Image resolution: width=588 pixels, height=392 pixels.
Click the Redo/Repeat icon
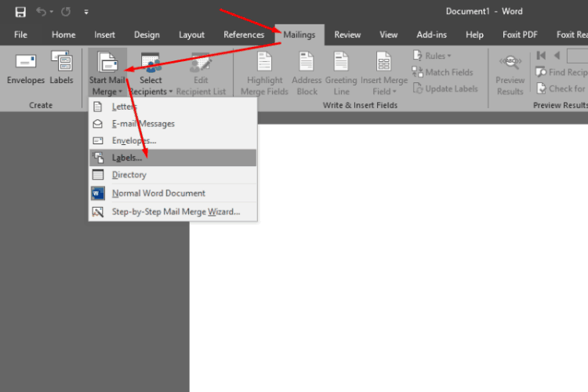[x=66, y=12]
